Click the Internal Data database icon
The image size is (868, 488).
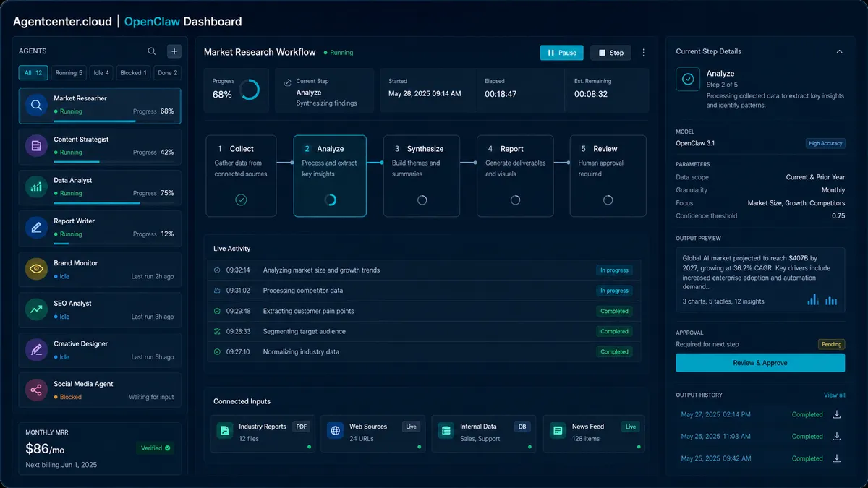[446, 431]
